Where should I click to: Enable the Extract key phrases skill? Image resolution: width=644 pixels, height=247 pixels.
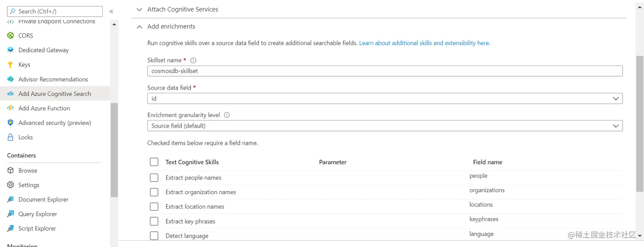[x=154, y=221]
